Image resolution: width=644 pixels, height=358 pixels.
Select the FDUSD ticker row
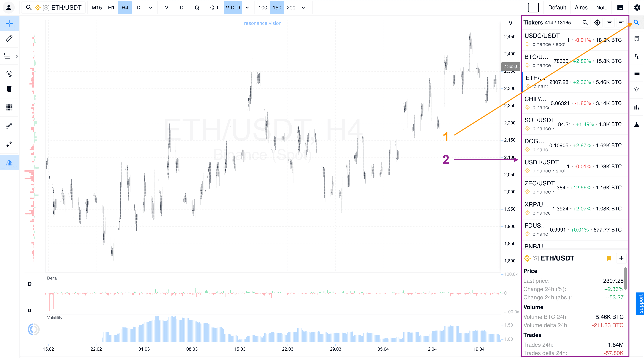click(575, 230)
